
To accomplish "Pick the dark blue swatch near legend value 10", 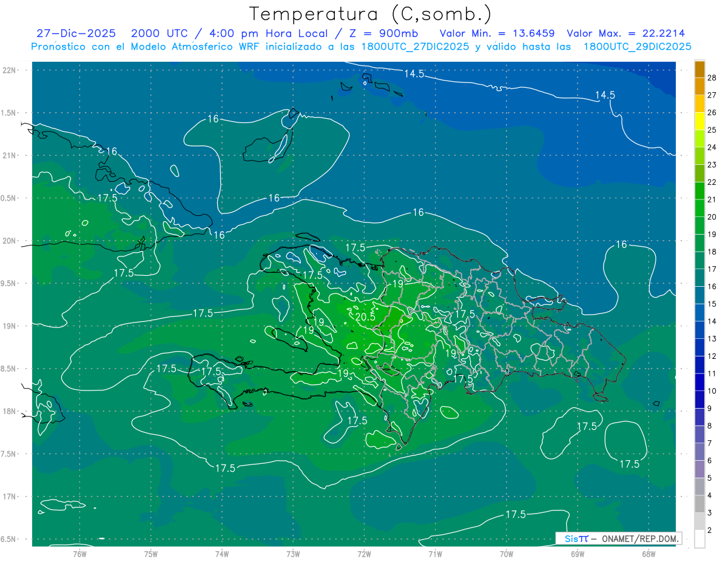I will point(699,383).
